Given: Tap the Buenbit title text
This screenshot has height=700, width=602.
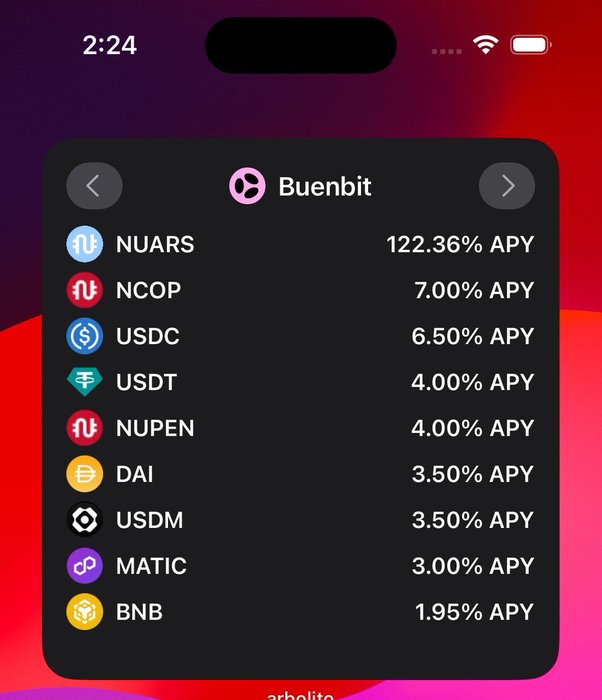Looking at the screenshot, I should click(x=325, y=186).
